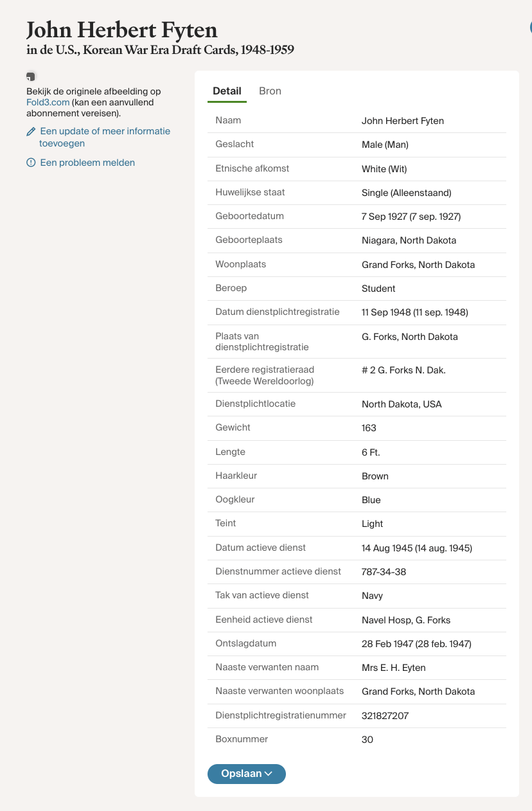Open the Fold3.com link

48,102
